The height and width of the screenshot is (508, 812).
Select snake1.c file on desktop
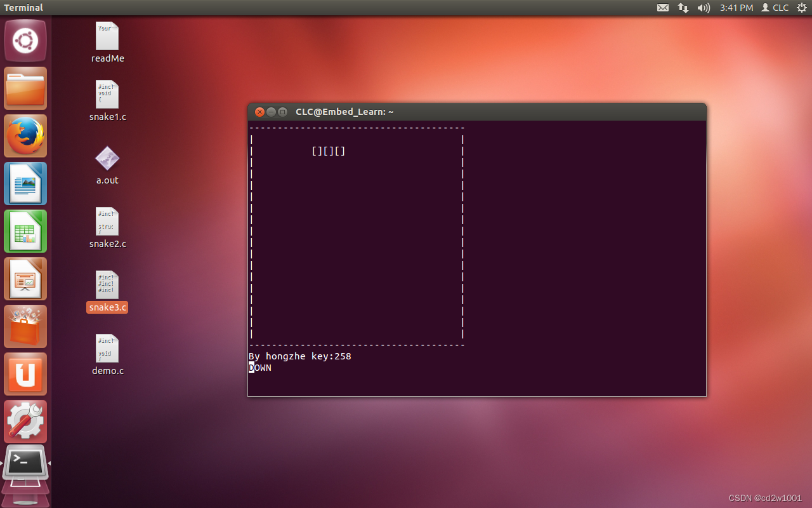(x=107, y=101)
